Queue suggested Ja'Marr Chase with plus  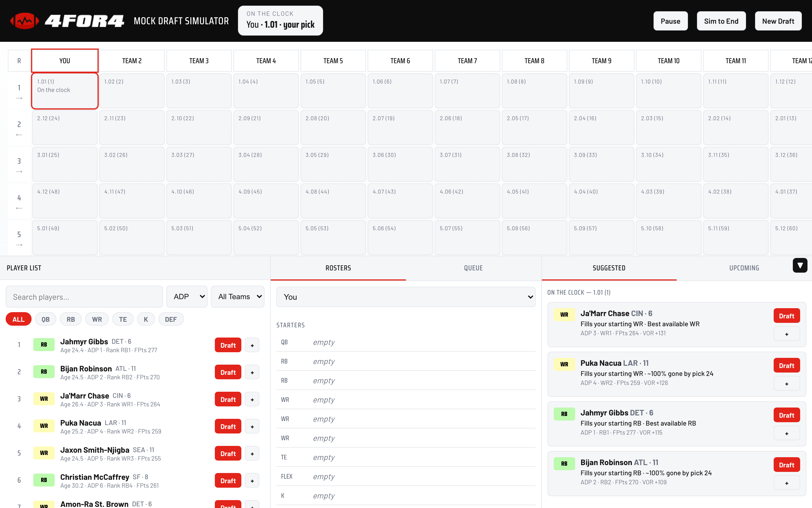787,334
